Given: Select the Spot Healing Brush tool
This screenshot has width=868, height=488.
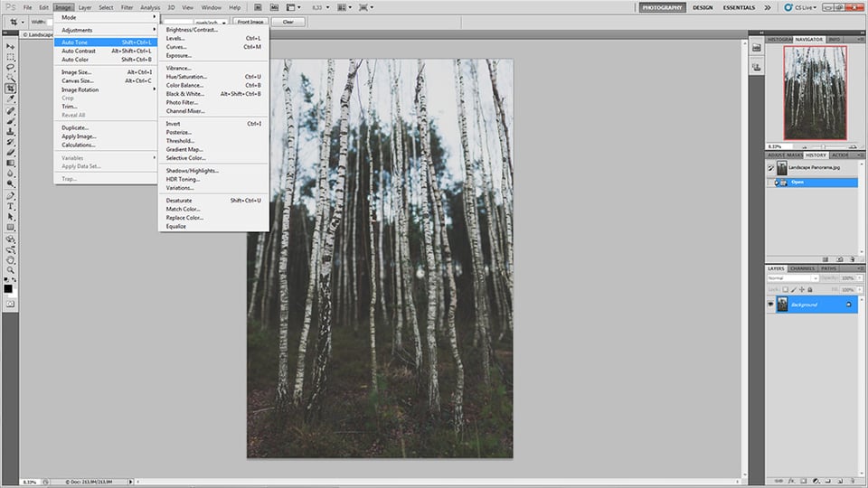Looking at the screenshot, I should click(x=10, y=110).
